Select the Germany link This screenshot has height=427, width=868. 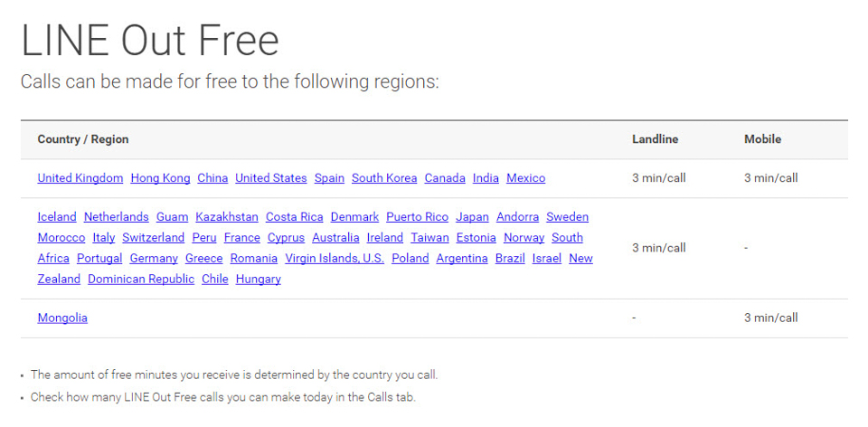(154, 258)
